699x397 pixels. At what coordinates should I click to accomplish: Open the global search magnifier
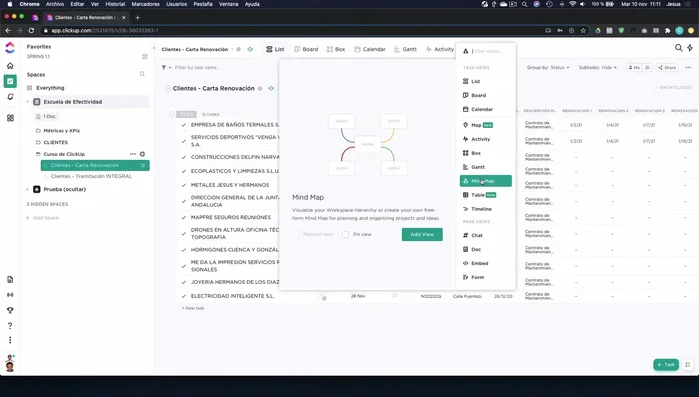[678, 48]
